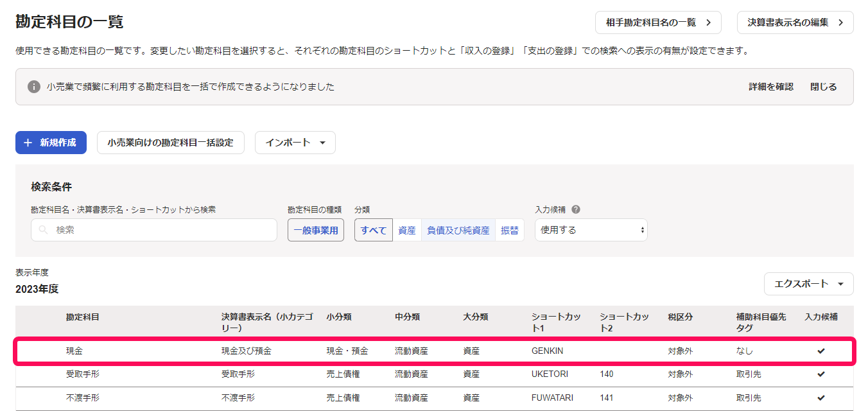The width and height of the screenshot is (868, 411).
Task: Open 決算書表示名の編集 page
Action: [x=795, y=22]
